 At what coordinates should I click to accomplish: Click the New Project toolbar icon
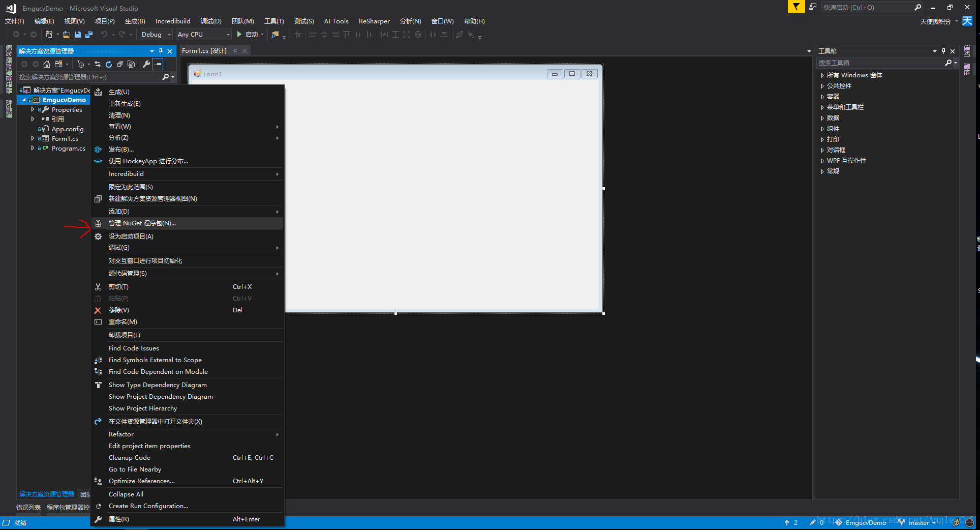[x=49, y=35]
